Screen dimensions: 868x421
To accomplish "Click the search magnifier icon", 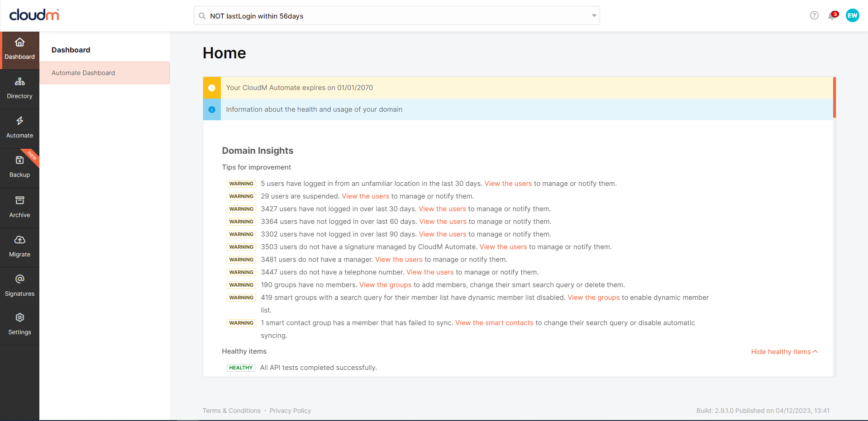I will [x=202, y=16].
